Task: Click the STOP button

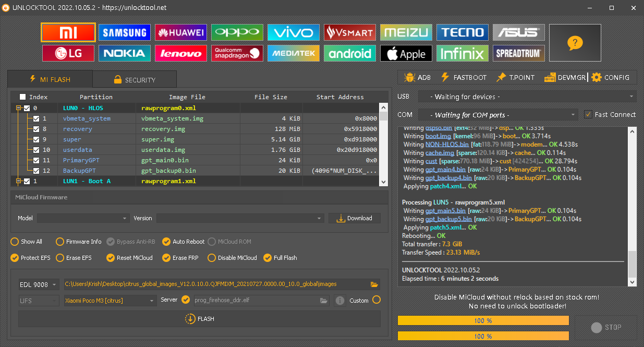Action: (605, 328)
